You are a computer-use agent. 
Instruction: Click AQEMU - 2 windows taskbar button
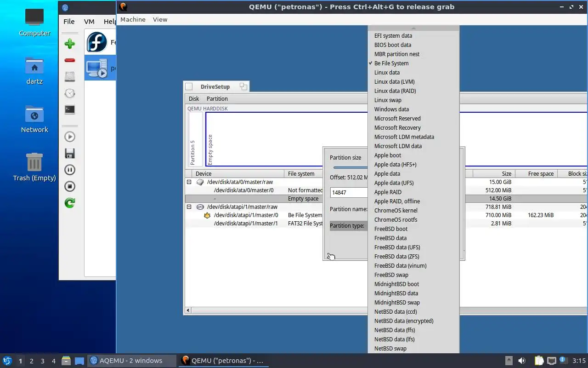click(x=132, y=361)
